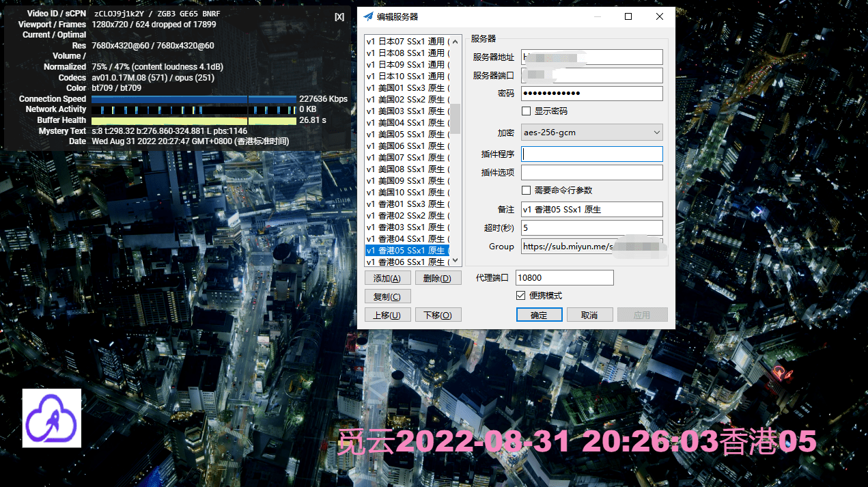Click the 删除(D) button
This screenshot has width=868, height=487.
point(438,277)
